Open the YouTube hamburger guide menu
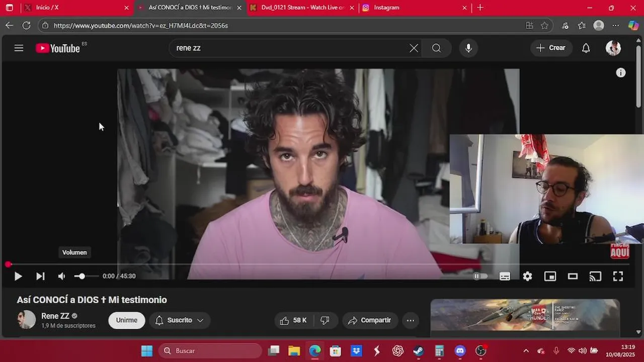The width and height of the screenshot is (644, 362). [x=19, y=48]
